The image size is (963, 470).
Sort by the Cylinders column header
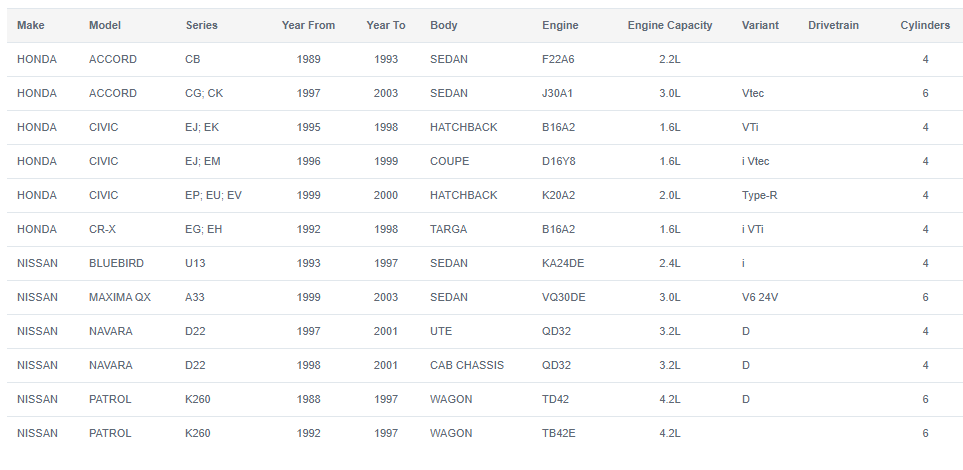coord(925,25)
